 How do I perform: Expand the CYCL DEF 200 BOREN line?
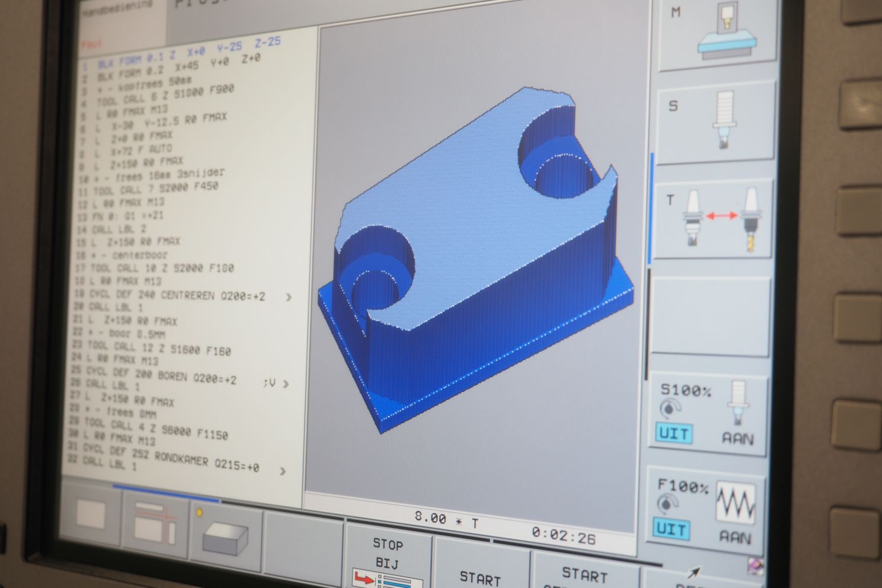click(286, 384)
